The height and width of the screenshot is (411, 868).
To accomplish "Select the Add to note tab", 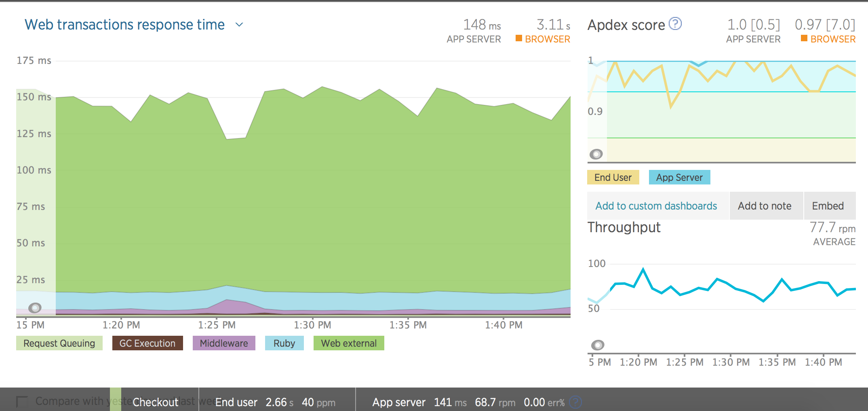I will tap(765, 206).
